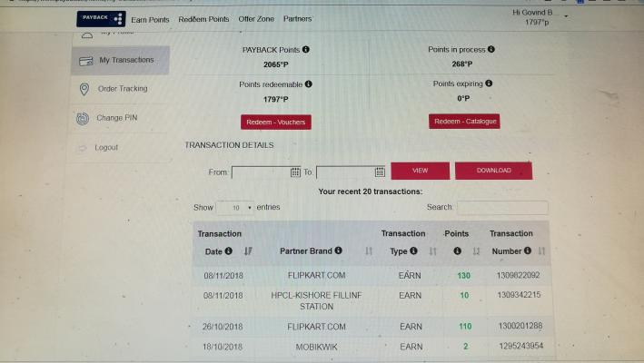Open the From date calendar picker
644x363 pixels.
295,172
